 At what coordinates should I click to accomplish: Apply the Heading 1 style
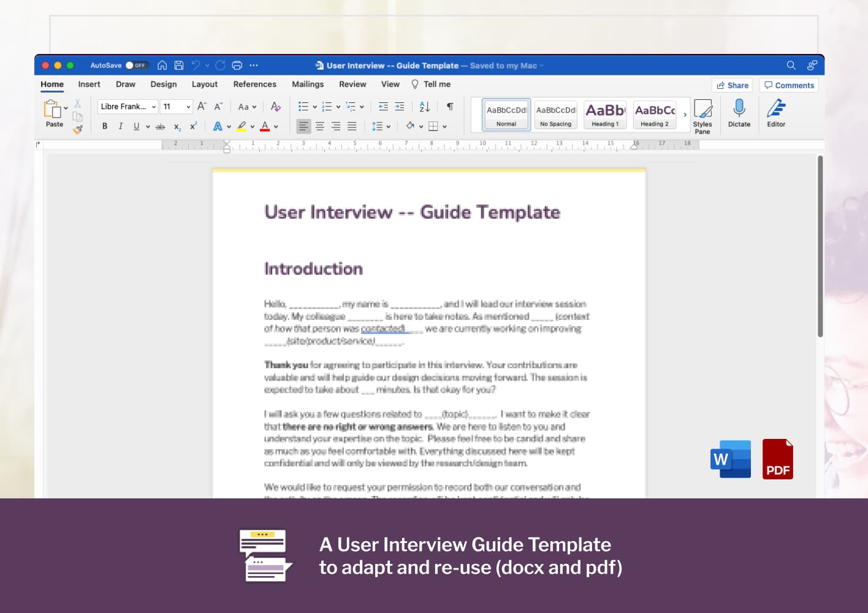605,115
